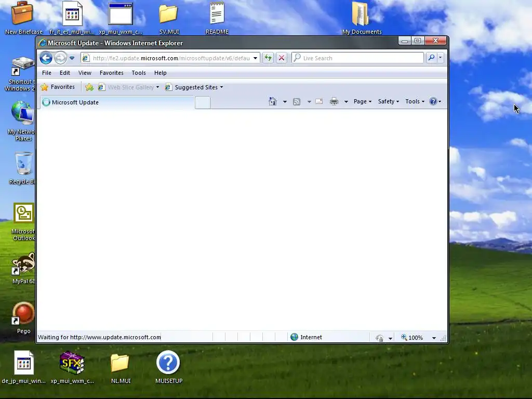The height and width of the screenshot is (399, 532).
Task: Open the Help menu
Action: pyautogui.click(x=160, y=73)
